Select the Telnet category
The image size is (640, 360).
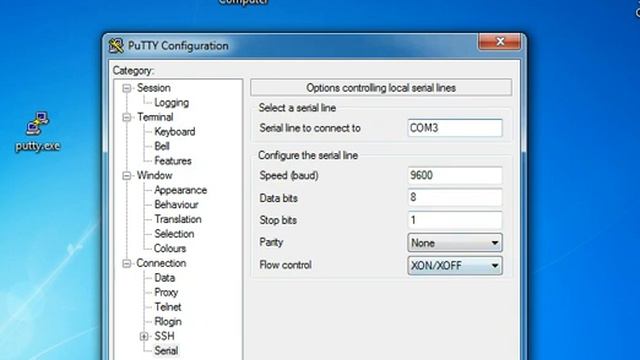tap(168, 307)
